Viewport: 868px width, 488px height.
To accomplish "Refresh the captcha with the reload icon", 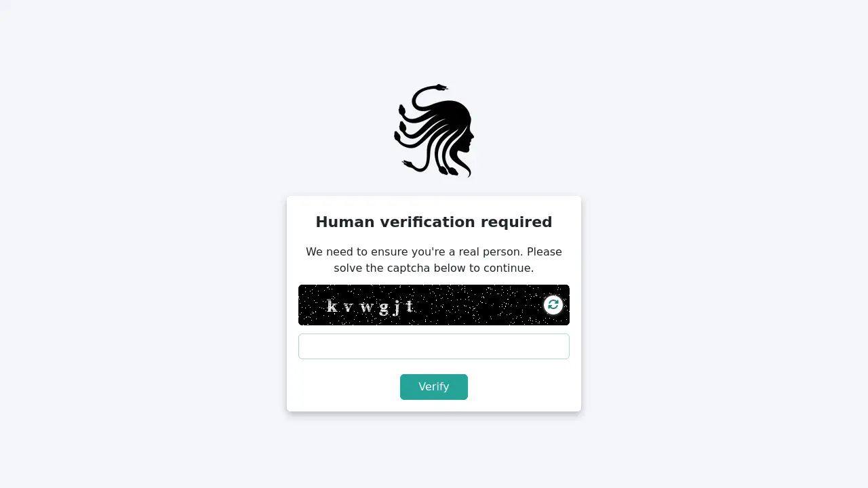I will 553,305.
